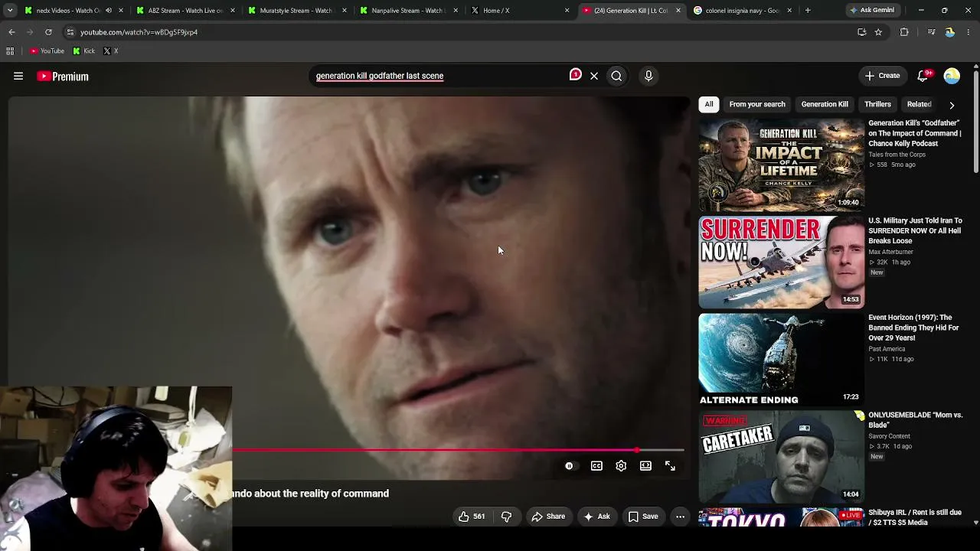This screenshot has width=980, height=551.
Task: Click the Create button
Action: tap(883, 76)
